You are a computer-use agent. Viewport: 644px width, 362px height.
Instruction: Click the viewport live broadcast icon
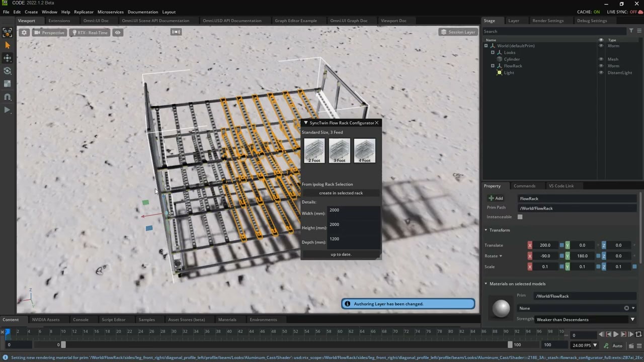pyautogui.click(x=176, y=32)
